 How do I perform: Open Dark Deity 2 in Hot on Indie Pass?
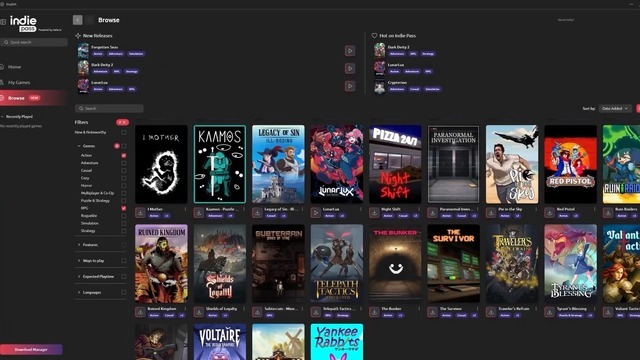[398, 47]
